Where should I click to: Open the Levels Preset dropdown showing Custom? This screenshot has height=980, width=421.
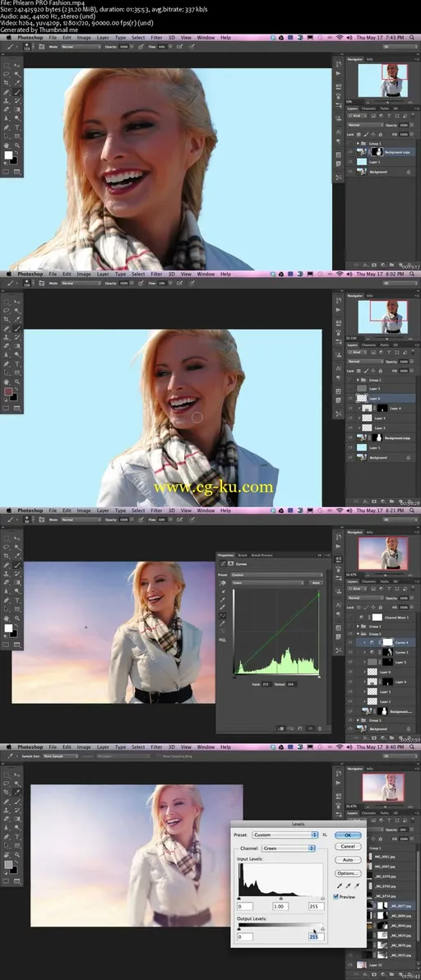point(285,834)
